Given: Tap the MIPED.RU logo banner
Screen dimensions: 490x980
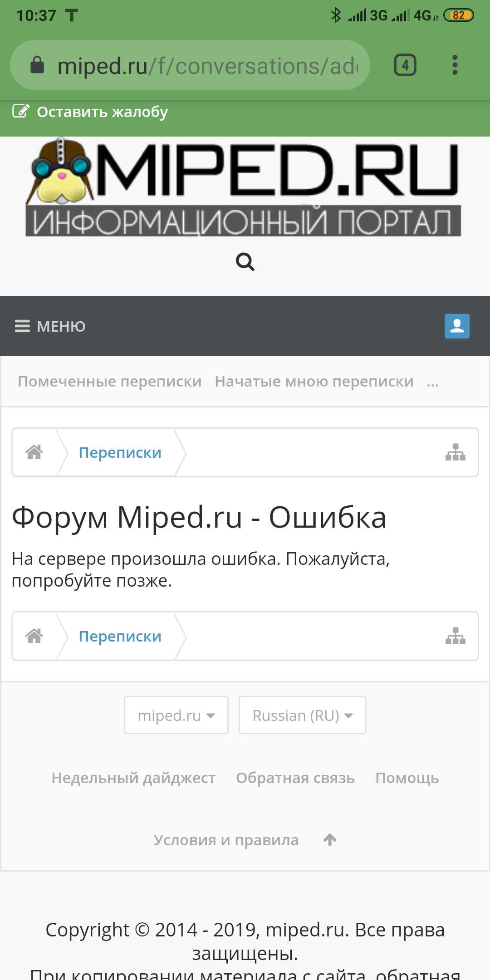Looking at the screenshot, I should pos(244,187).
